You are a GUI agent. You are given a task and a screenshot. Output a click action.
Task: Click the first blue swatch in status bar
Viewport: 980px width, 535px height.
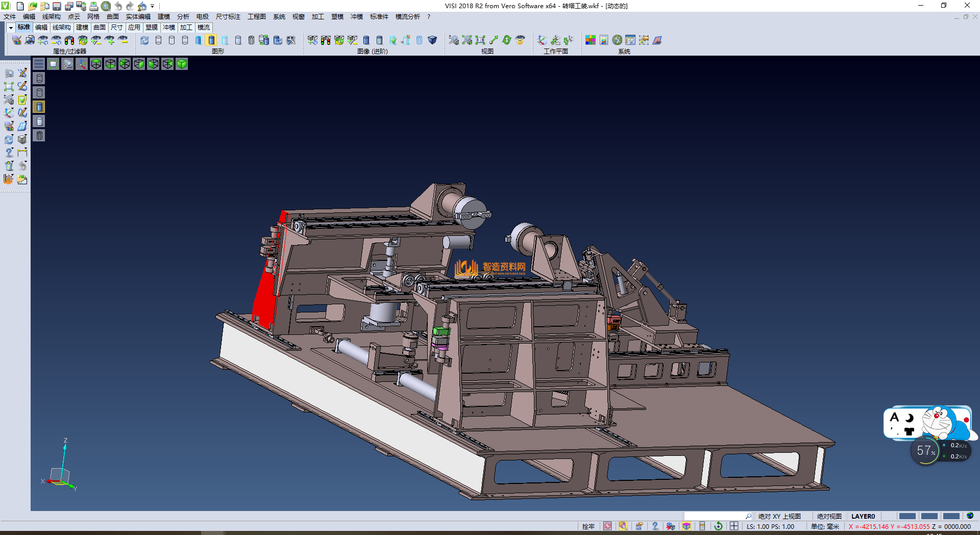[907, 516]
